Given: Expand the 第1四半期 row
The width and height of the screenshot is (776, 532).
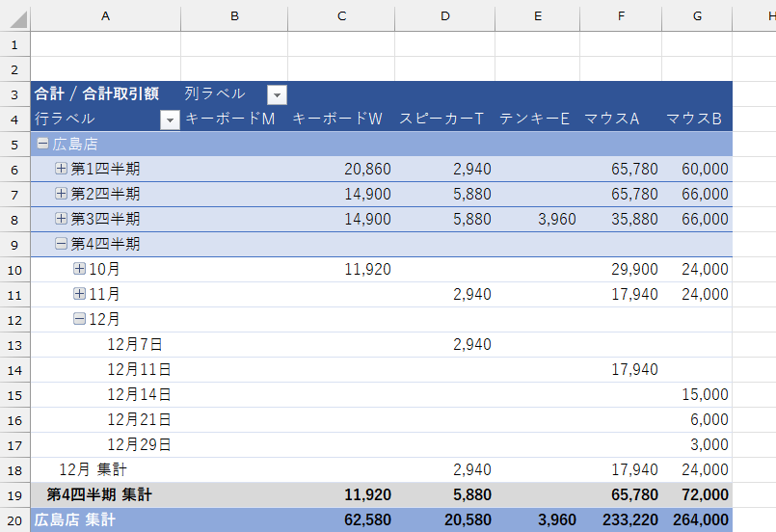Looking at the screenshot, I should [x=62, y=168].
